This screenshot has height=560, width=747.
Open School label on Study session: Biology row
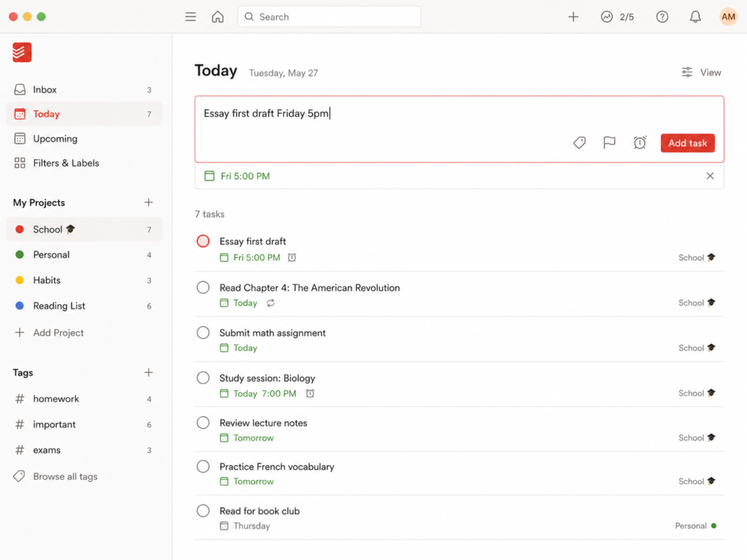point(697,393)
